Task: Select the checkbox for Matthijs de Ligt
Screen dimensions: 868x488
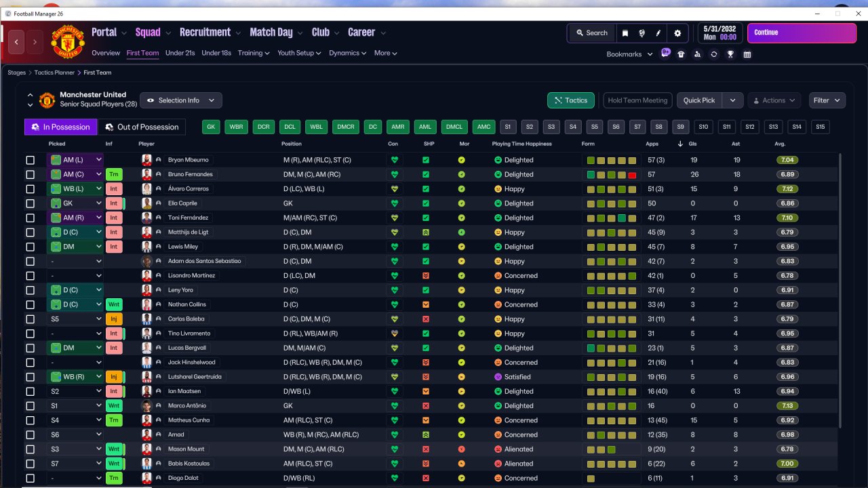Action: [30, 232]
